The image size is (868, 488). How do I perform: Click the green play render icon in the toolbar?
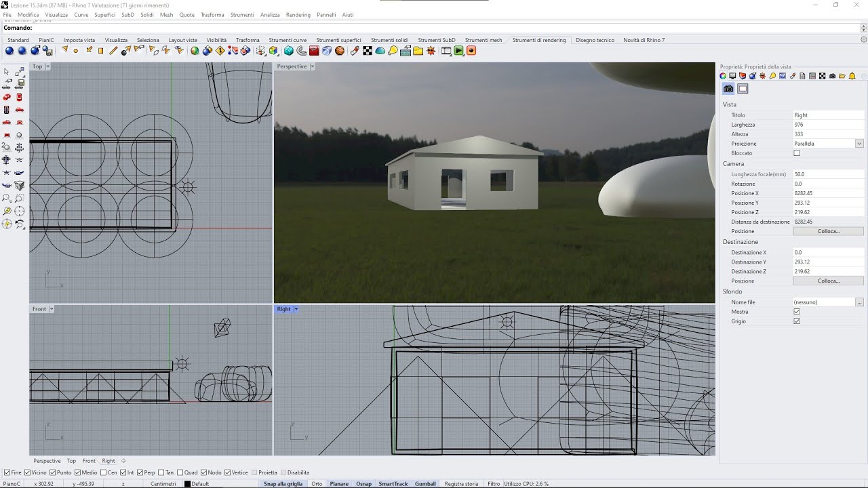(x=459, y=51)
